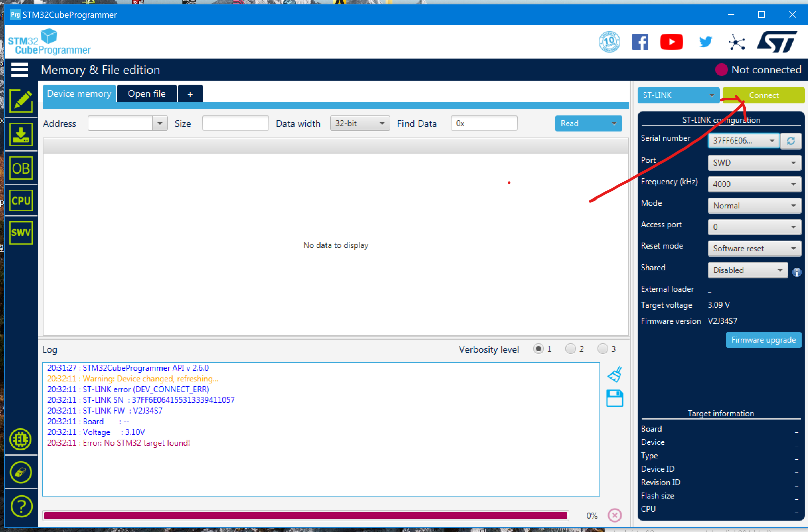
Task: Open the SWV viewer icon
Action: 21,233
